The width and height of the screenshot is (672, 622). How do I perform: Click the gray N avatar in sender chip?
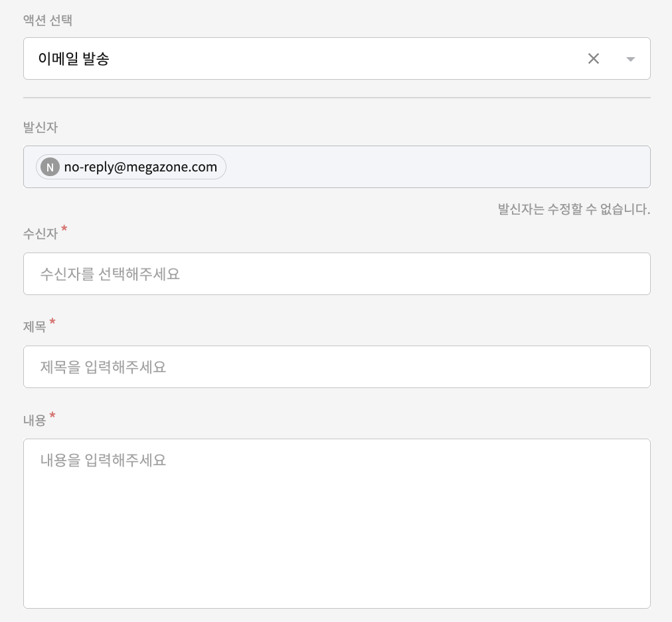(50, 167)
